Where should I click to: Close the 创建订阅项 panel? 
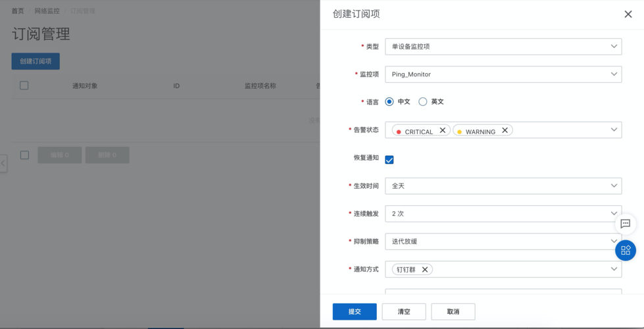pyautogui.click(x=628, y=14)
